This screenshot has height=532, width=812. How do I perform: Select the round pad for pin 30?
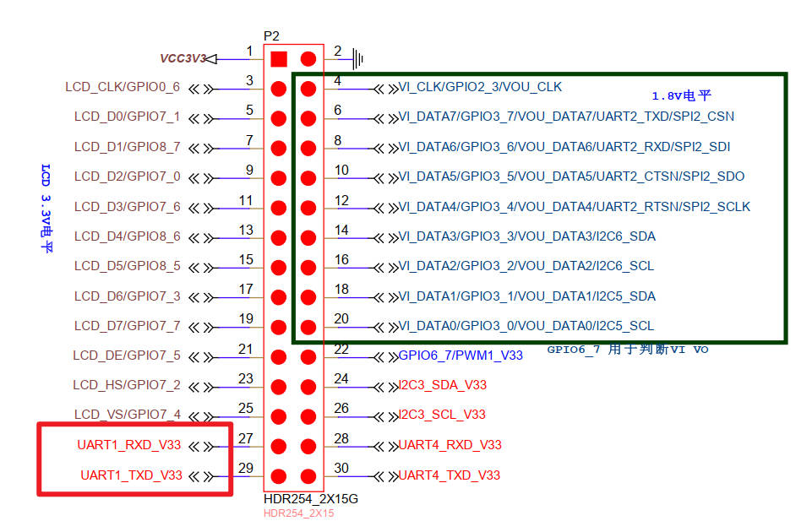308,475
